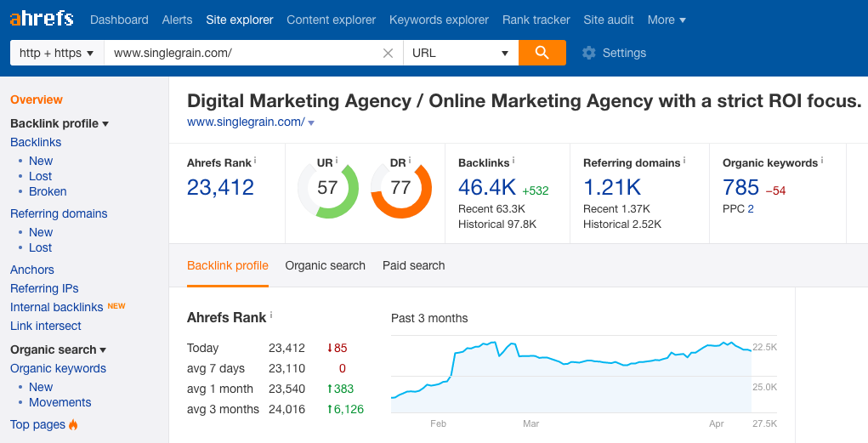Open dropdown arrow beside www.singlegrain.com/ link
This screenshot has width=868, height=443.
pos(311,123)
